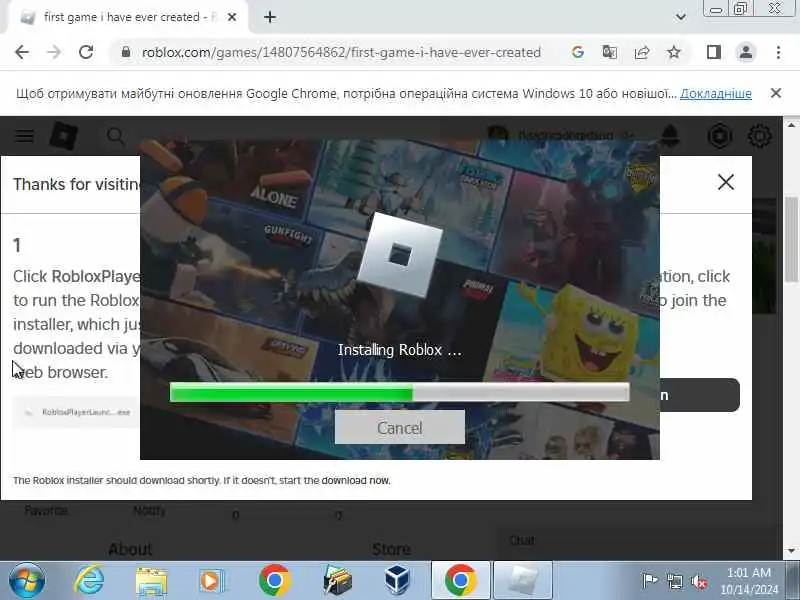Screen dimensions: 800x600
Task: Cancel the Roblox installation
Action: (399, 427)
